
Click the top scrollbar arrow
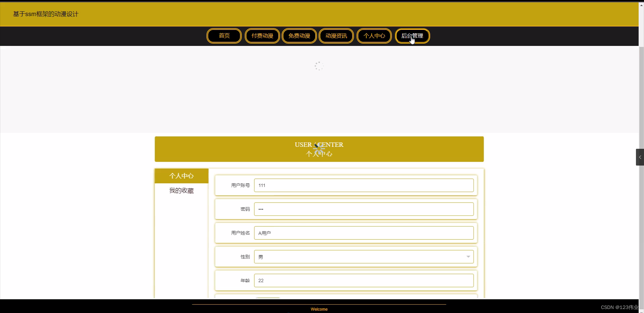pos(641,5)
